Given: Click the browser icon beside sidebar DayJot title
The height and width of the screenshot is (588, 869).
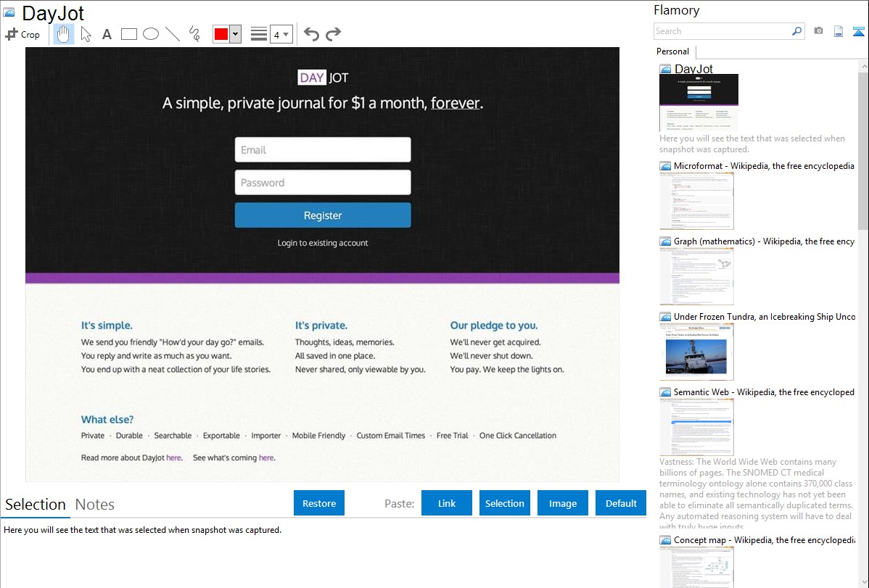Looking at the screenshot, I should tap(666, 70).
